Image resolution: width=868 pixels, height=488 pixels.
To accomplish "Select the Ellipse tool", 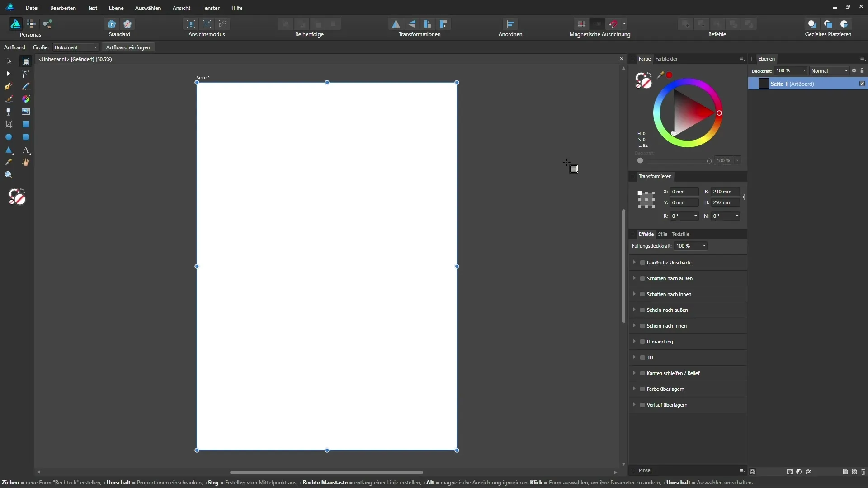I will [x=9, y=137].
